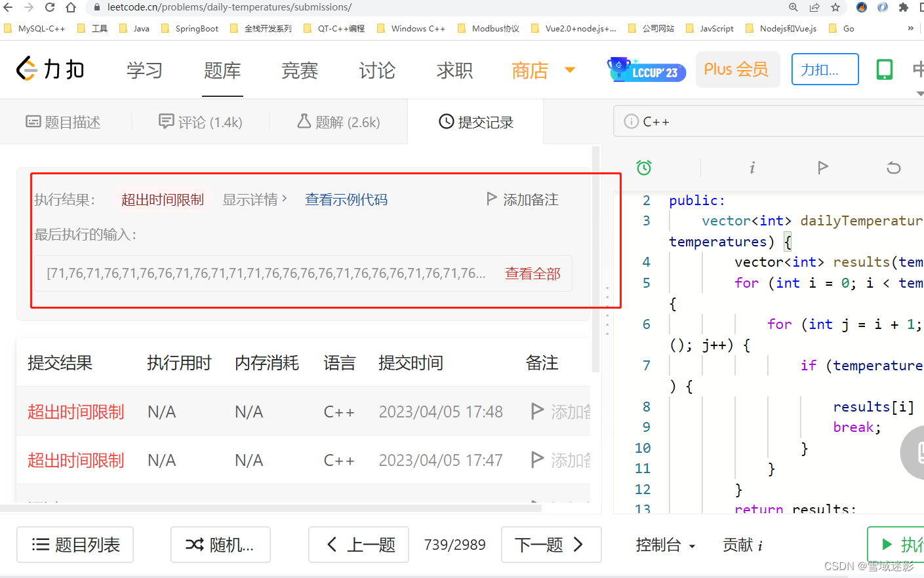Expand the 商店 dropdown arrow
This screenshot has width=924, height=578.
click(570, 70)
